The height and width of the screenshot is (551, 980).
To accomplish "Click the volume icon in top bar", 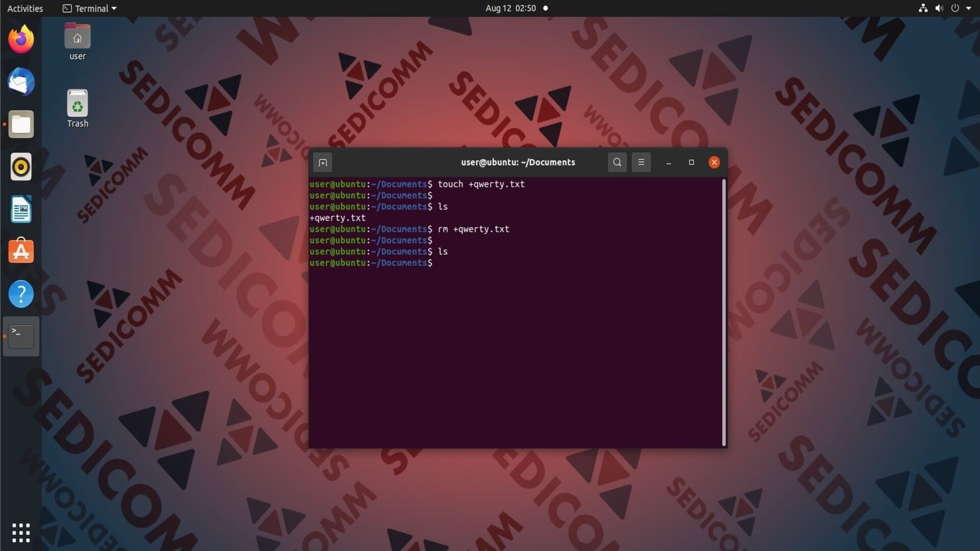I will click(939, 8).
